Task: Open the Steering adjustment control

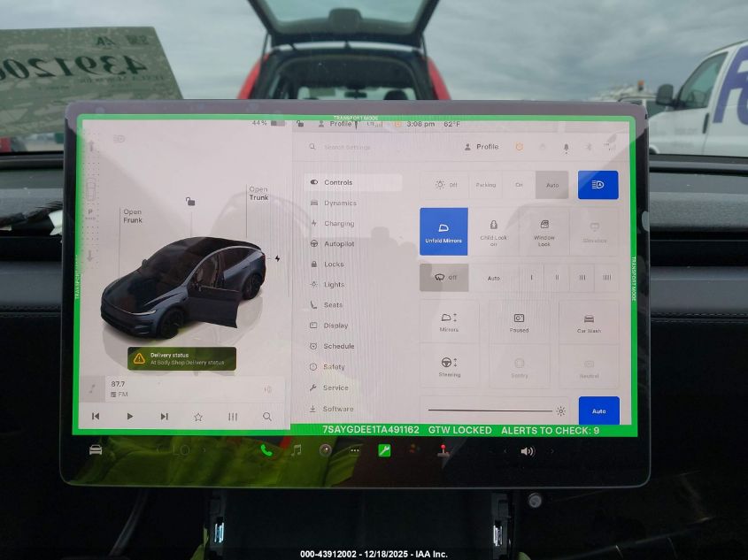Action: pyautogui.click(x=448, y=364)
